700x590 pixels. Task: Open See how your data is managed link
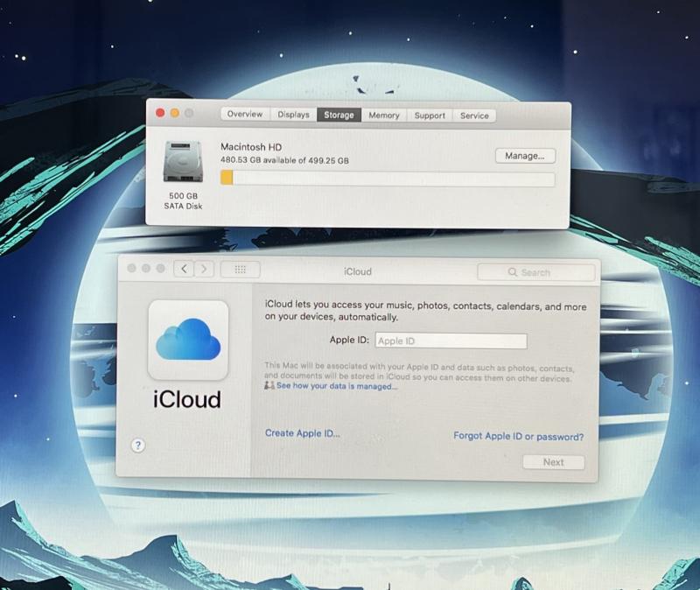point(337,386)
